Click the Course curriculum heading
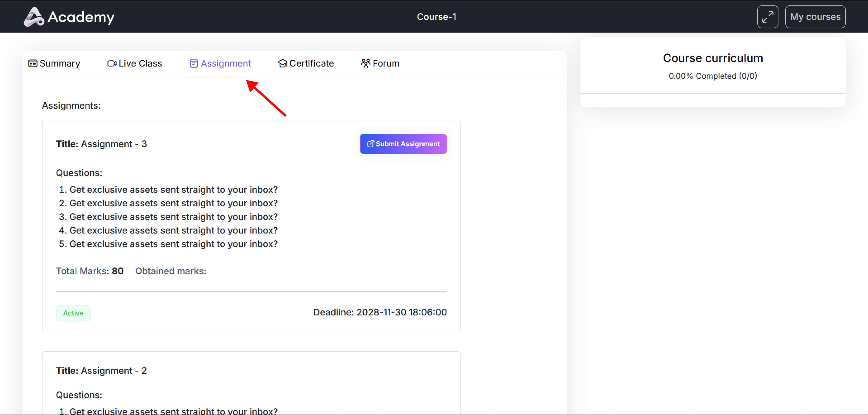This screenshot has width=868, height=415. [x=713, y=58]
